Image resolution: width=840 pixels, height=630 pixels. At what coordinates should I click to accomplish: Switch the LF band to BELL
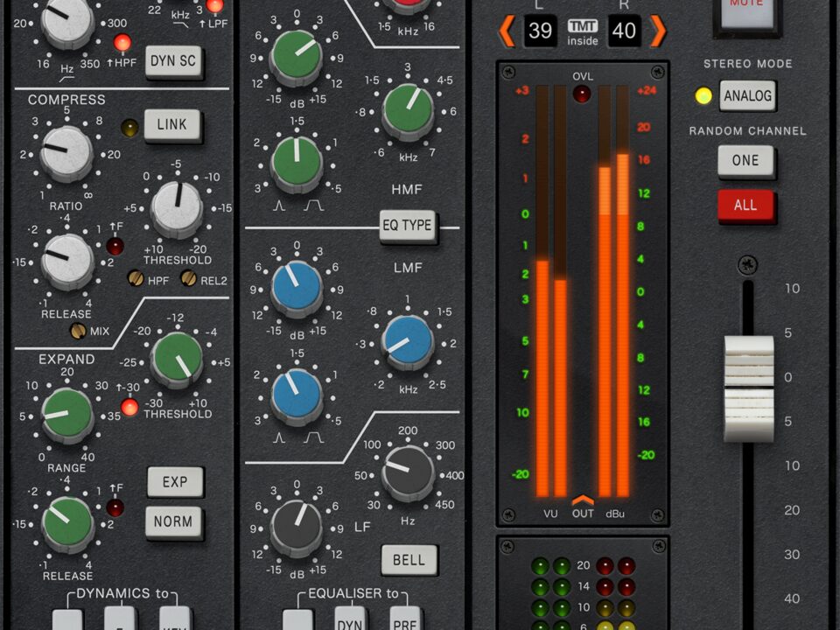click(409, 560)
